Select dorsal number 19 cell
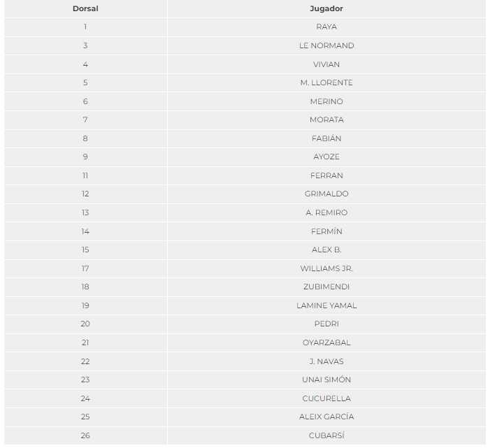 click(x=85, y=305)
